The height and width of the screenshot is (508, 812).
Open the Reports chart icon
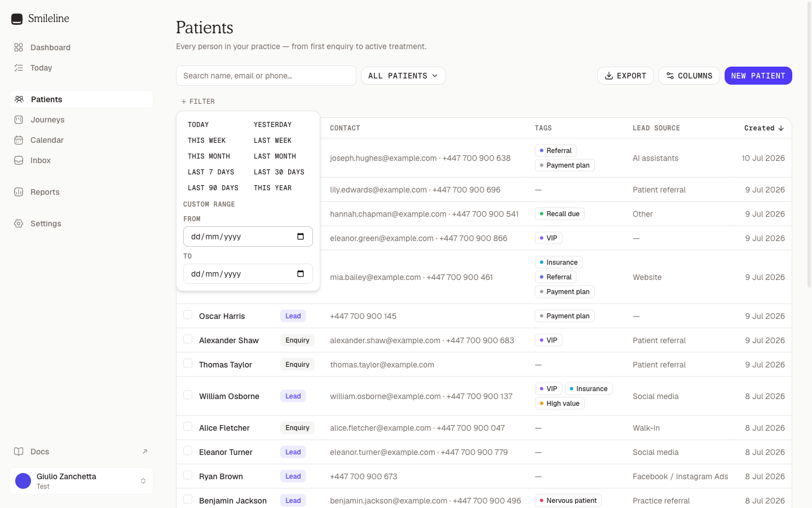(x=19, y=192)
